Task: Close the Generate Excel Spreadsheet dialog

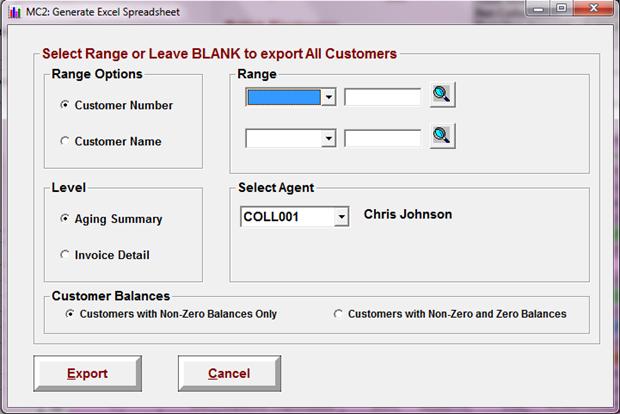Action: point(593,8)
